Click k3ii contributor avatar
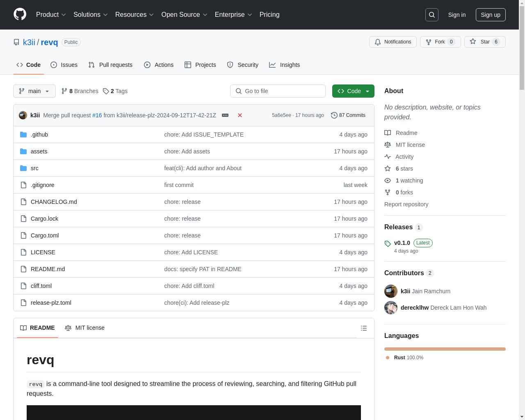The image size is (525, 420). click(x=391, y=291)
